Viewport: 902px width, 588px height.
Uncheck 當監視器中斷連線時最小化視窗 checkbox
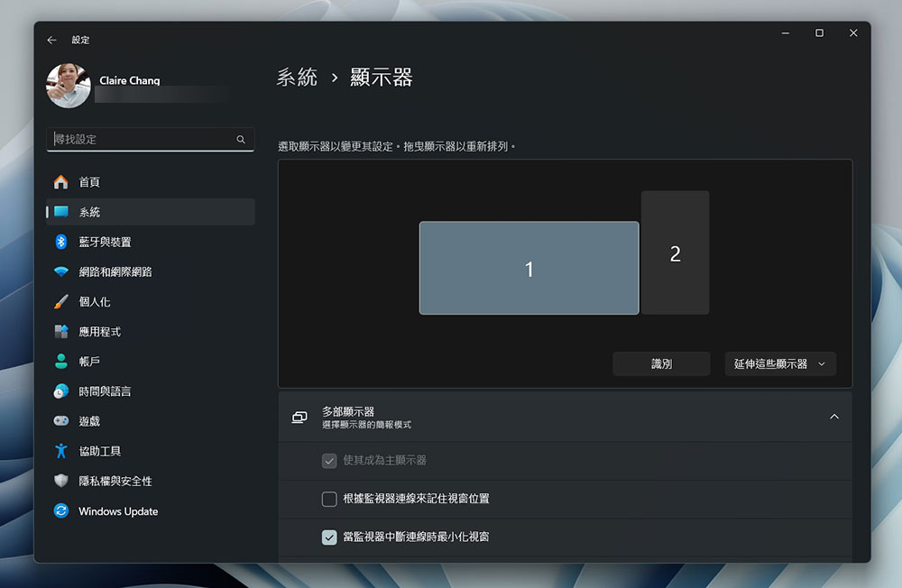point(329,537)
